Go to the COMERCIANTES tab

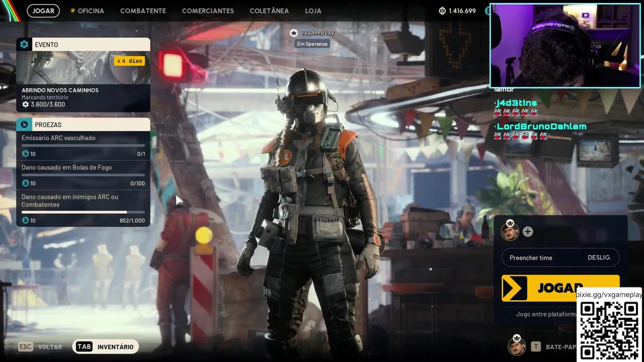pos(208,11)
